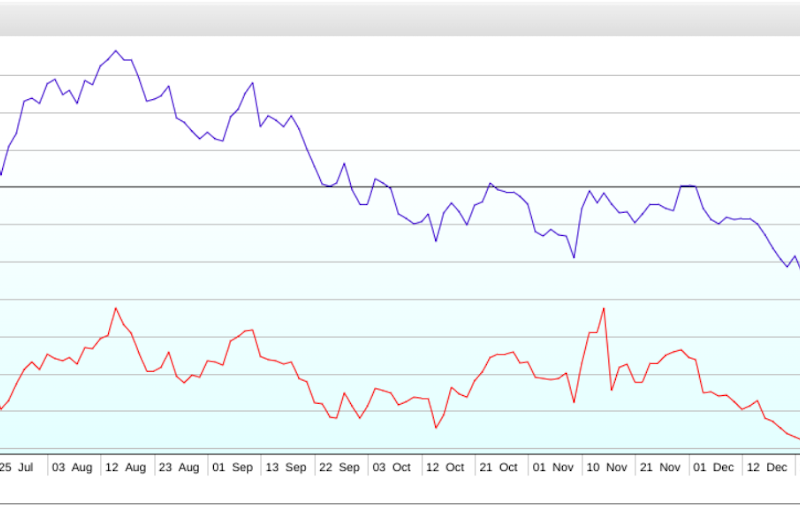The height and width of the screenshot is (518, 800).
Task: Click the blue line's early September peak
Action: point(252,83)
